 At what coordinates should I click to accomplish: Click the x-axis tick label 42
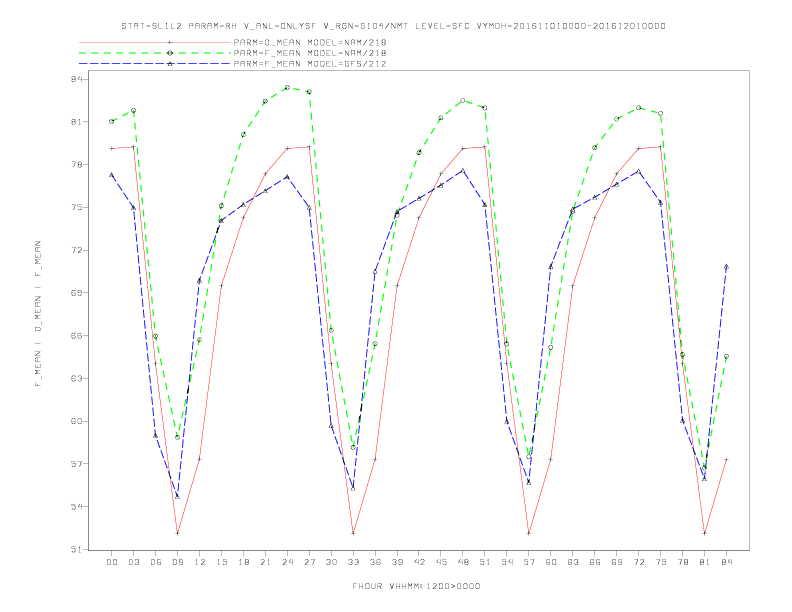[419, 562]
